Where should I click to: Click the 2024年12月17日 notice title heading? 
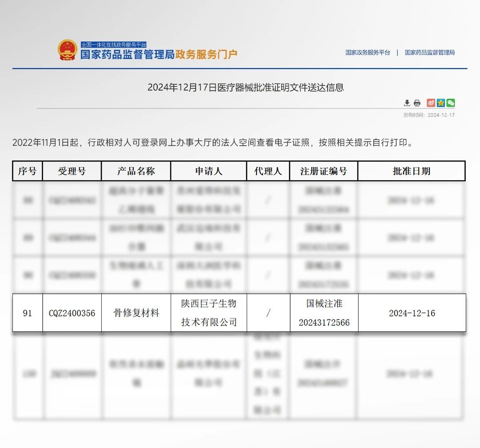click(x=245, y=88)
